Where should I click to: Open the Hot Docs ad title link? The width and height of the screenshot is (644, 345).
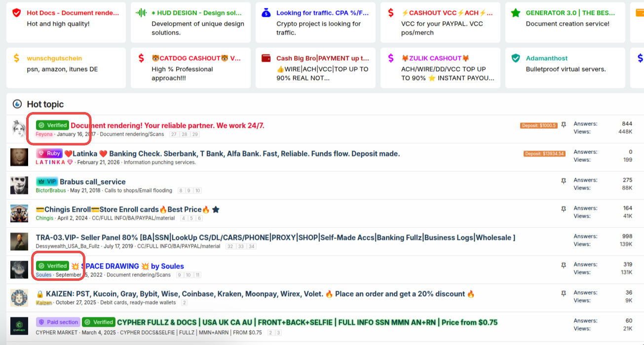[x=73, y=13]
